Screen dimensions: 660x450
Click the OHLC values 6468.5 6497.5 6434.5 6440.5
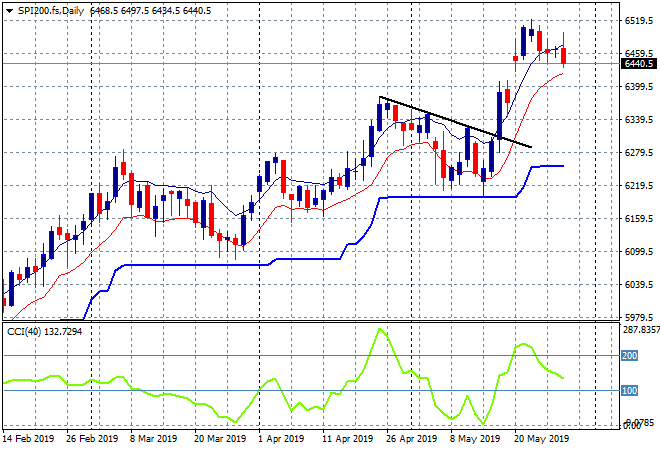pos(151,11)
